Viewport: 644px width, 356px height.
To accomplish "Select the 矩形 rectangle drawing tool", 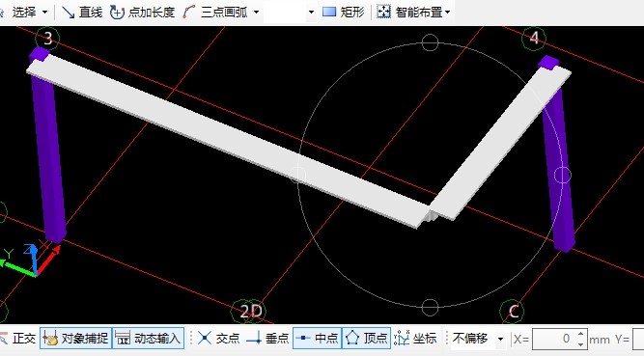I will coord(344,13).
